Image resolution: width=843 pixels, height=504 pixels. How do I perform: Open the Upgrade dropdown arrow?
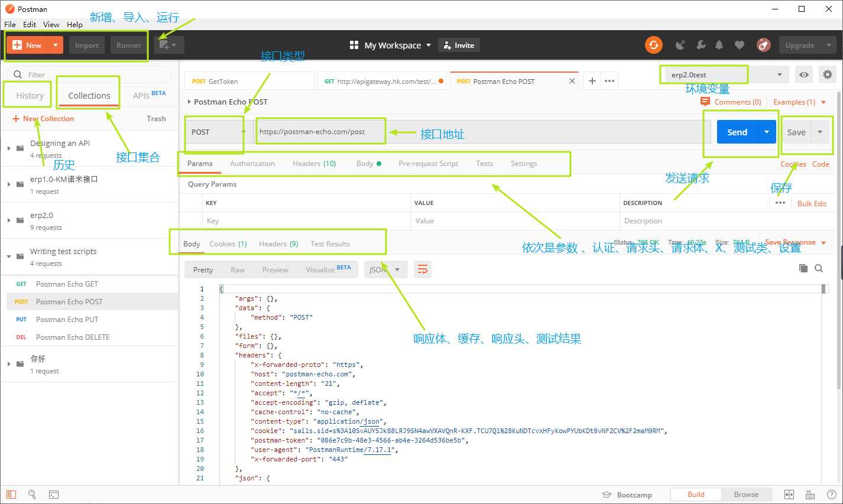click(x=829, y=45)
